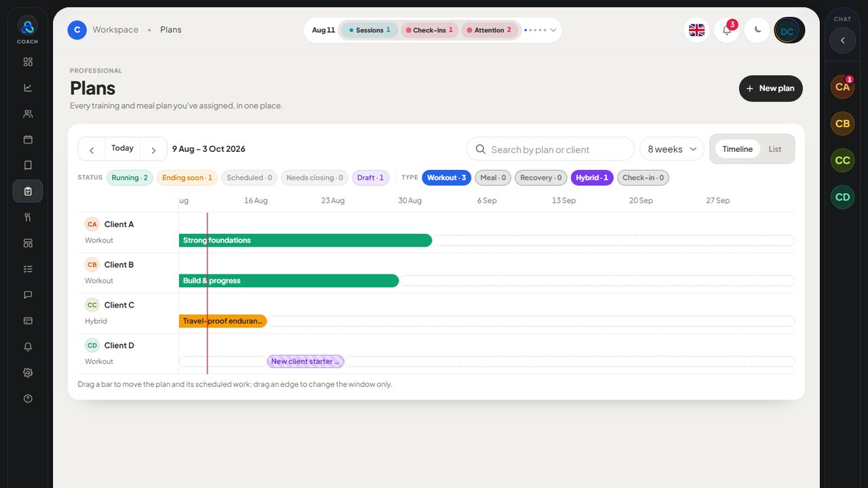Advance to the next period with right chevron
This screenshot has height=488, width=868.
pos(153,149)
